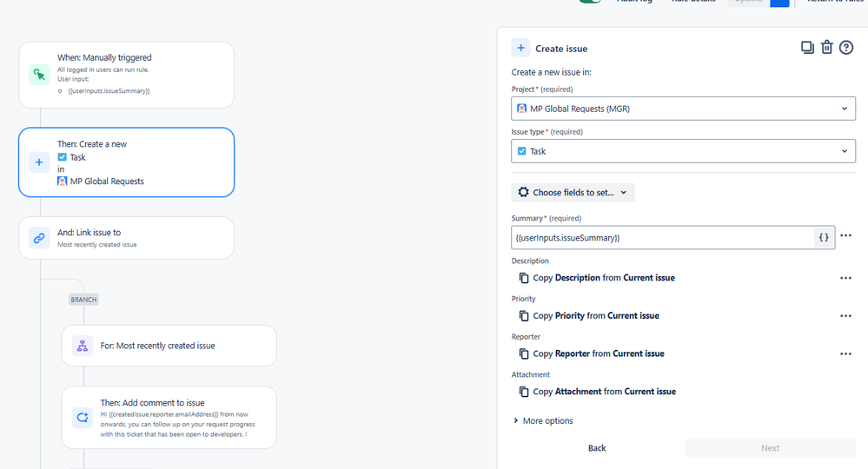Click the Back button
This screenshot has height=469, width=868.
coord(597,448)
